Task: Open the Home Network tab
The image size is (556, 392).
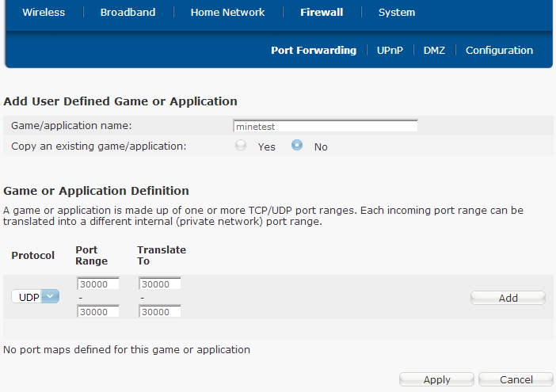Action: coord(227,13)
